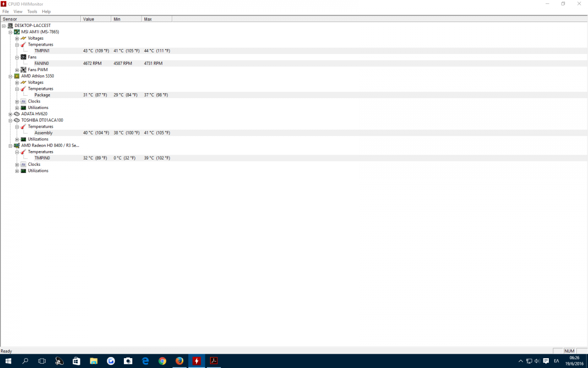Open Google Chrome from the taskbar
Image resolution: width=588 pixels, height=368 pixels.
pyautogui.click(x=162, y=361)
